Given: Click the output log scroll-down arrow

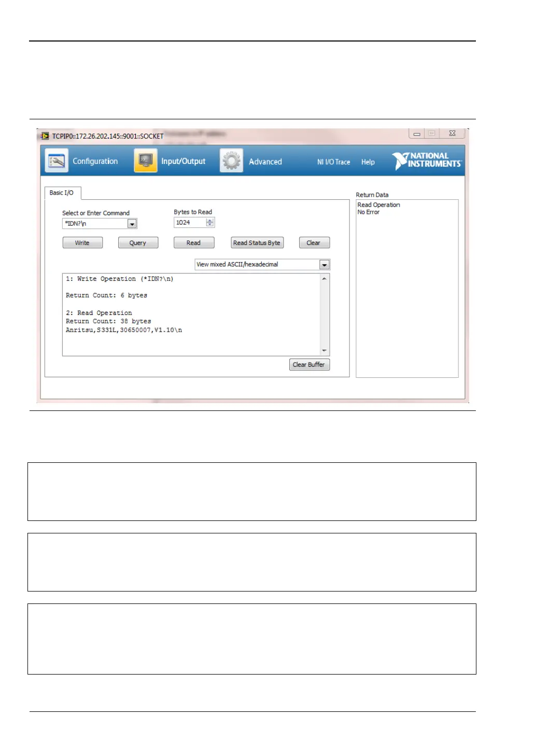Looking at the screenshot, I should (325, 351).
